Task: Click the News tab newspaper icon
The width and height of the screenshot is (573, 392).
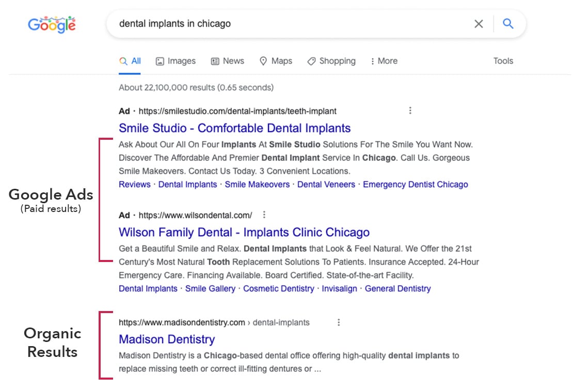Action: pyautogui.click(x=215, y=61)
